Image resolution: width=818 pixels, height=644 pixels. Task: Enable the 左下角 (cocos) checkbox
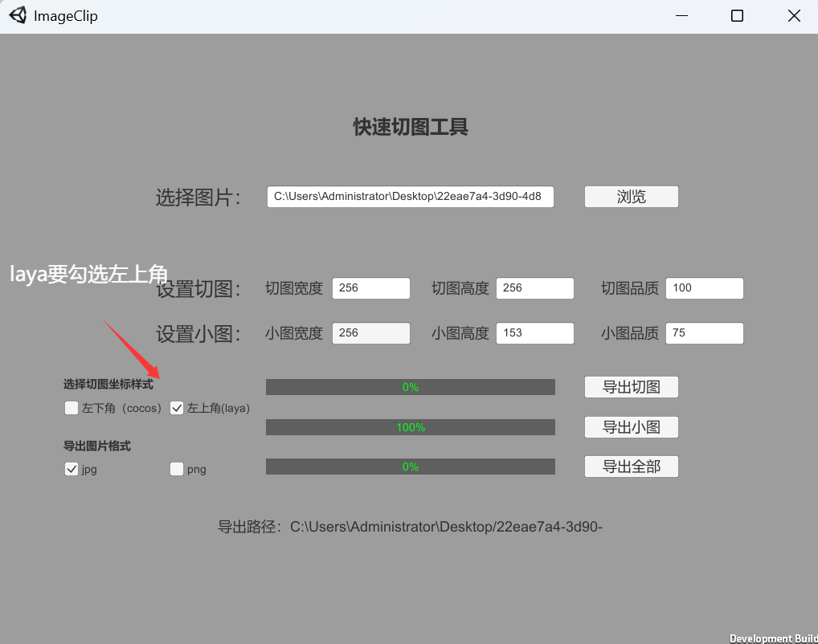pyautogui.click(x=72, y=408)
